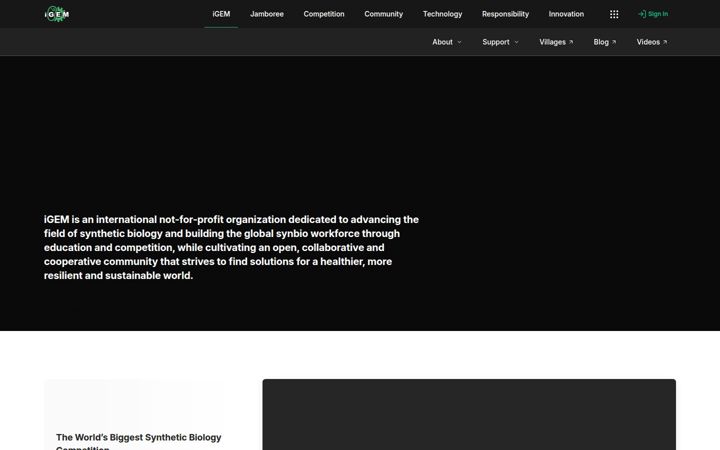Expand the Support dropdown
This screenshot has width=720, height=450.
click(500, 42)
